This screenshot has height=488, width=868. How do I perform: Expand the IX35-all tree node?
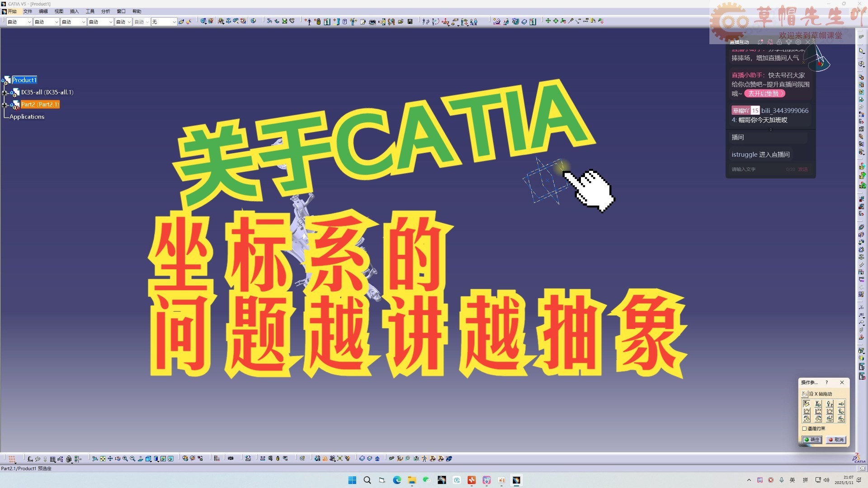pos(5,93)
